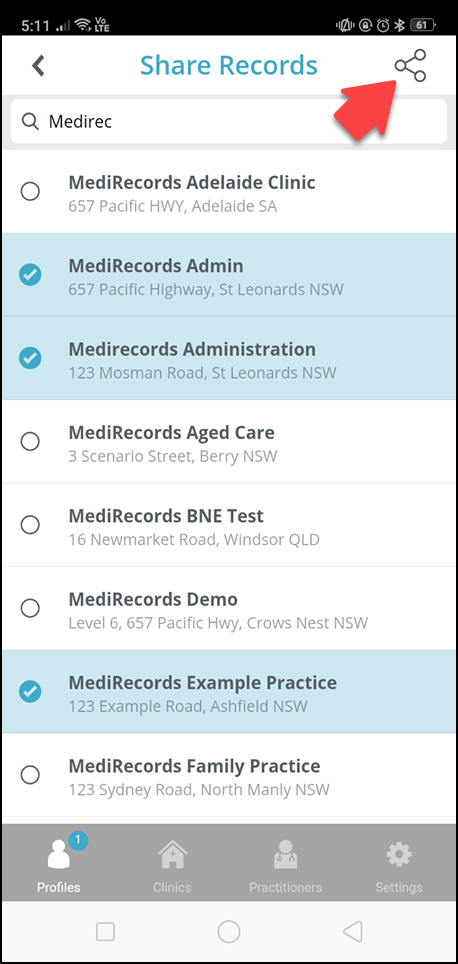Tap Android recent apps square button

point(106,932)
